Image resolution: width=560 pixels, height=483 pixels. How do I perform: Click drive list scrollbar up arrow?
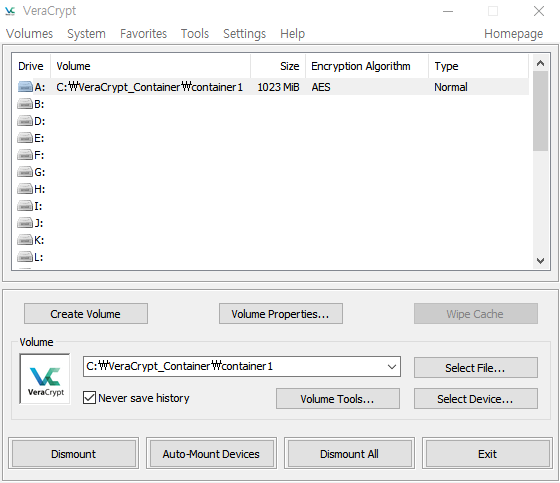pyautogui.click(x=540, y=63)
